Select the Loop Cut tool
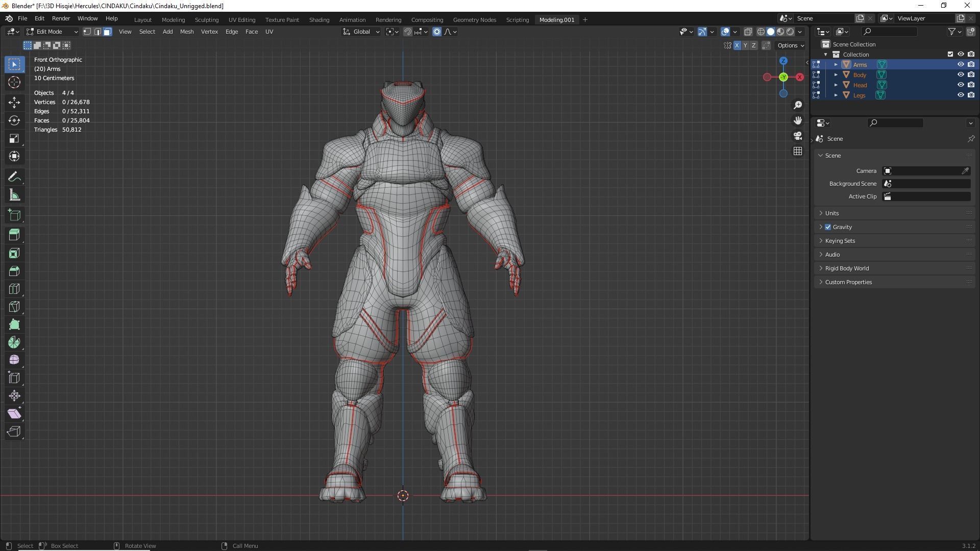Screen dimensions: 980x551 [x=14, y=289]
